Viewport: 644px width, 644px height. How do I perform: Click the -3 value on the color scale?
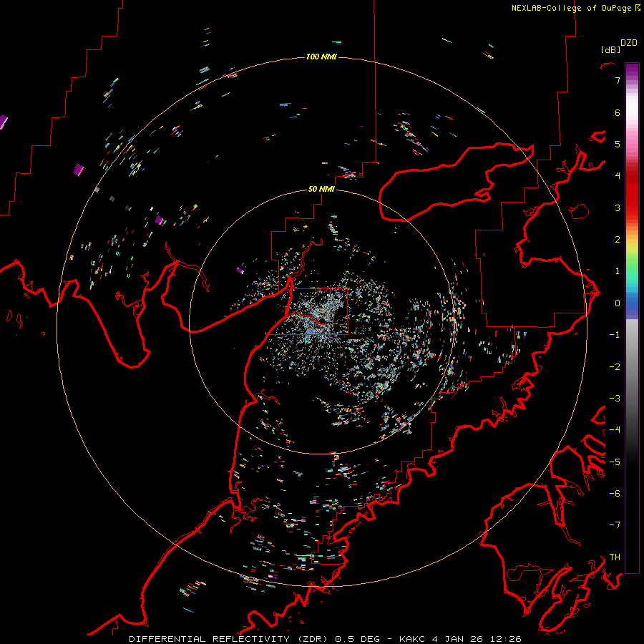tap(615, 399)
